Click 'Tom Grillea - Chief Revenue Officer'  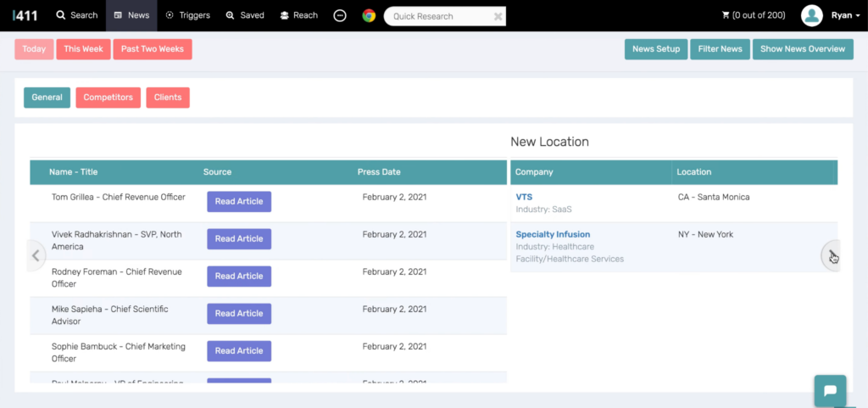[x=119, y=197]
